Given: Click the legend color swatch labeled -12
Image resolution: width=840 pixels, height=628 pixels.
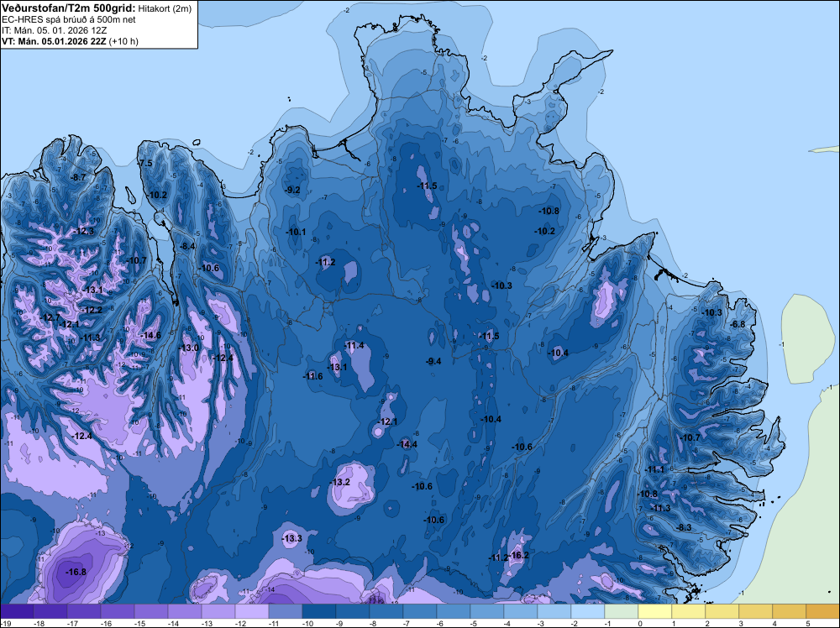Looking at the screenshot, I should (252, 611).
